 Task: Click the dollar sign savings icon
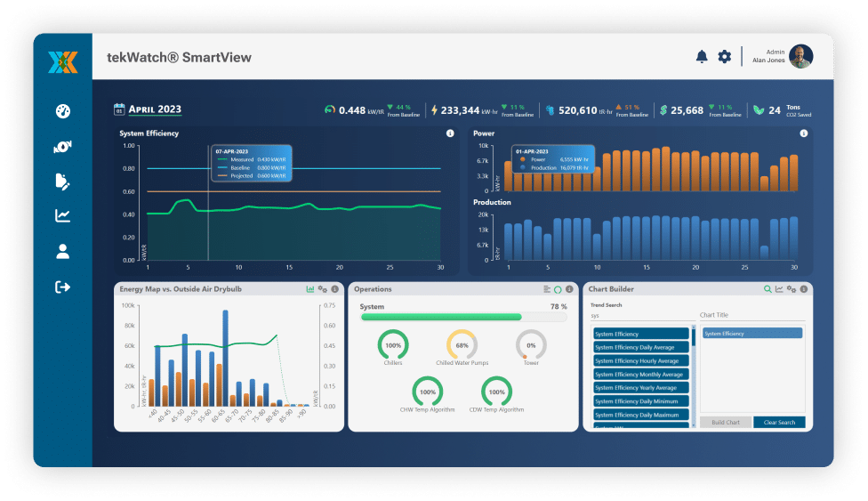tap(663, 110)
